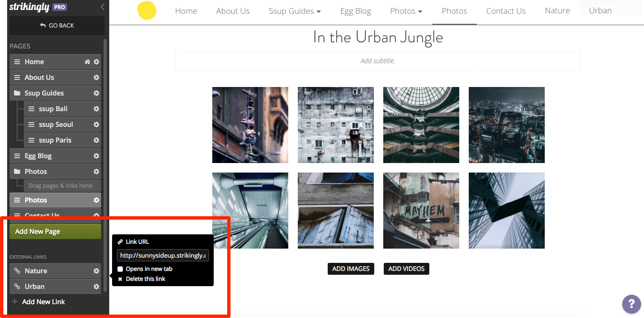This screenshot has width=644, height=318.
Task: Open About Us in the top navigation bar
Action: (x=233, y=11)
